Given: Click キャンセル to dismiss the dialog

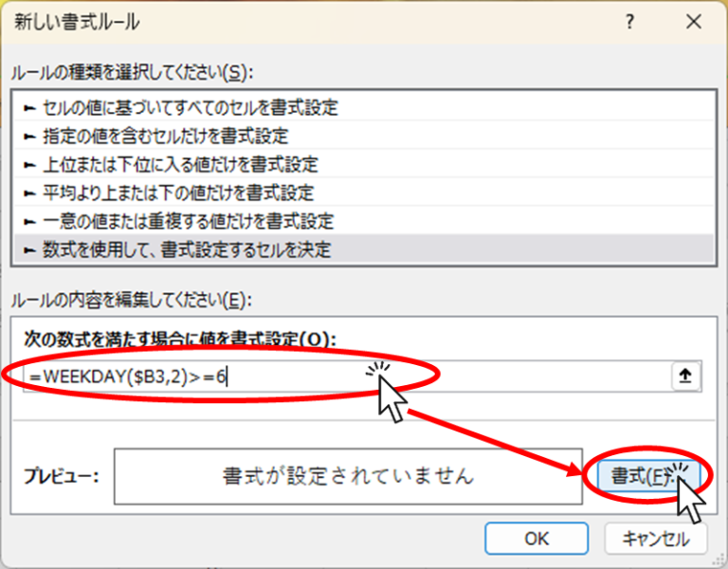Looking at the screenshot, I should (656, 539).
